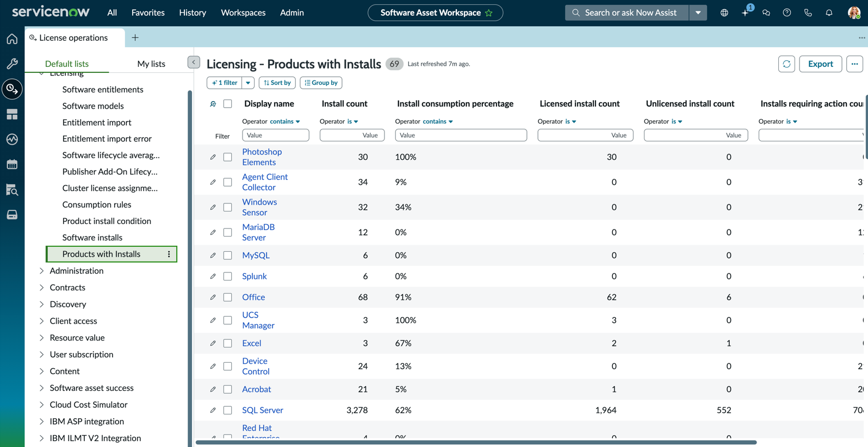
Task: Focus Install consumption percentage filter field
Action: point(461,135)
